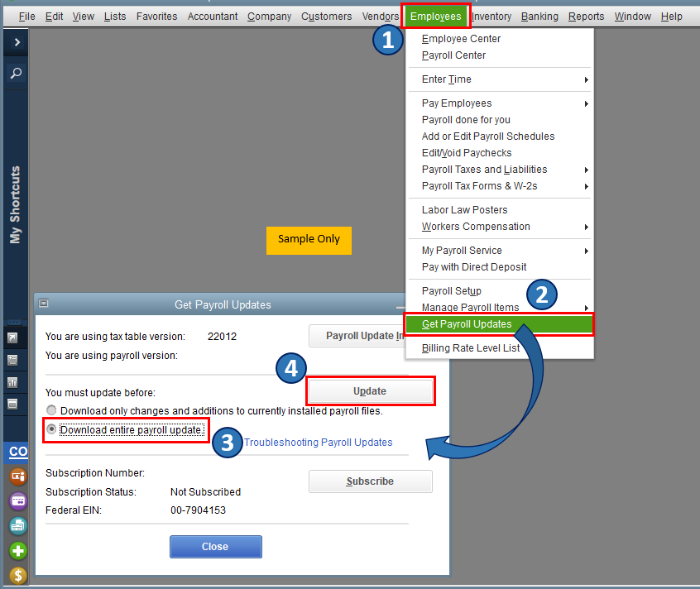Choose Get Payroll Updates menu entry

coord(500,324)
